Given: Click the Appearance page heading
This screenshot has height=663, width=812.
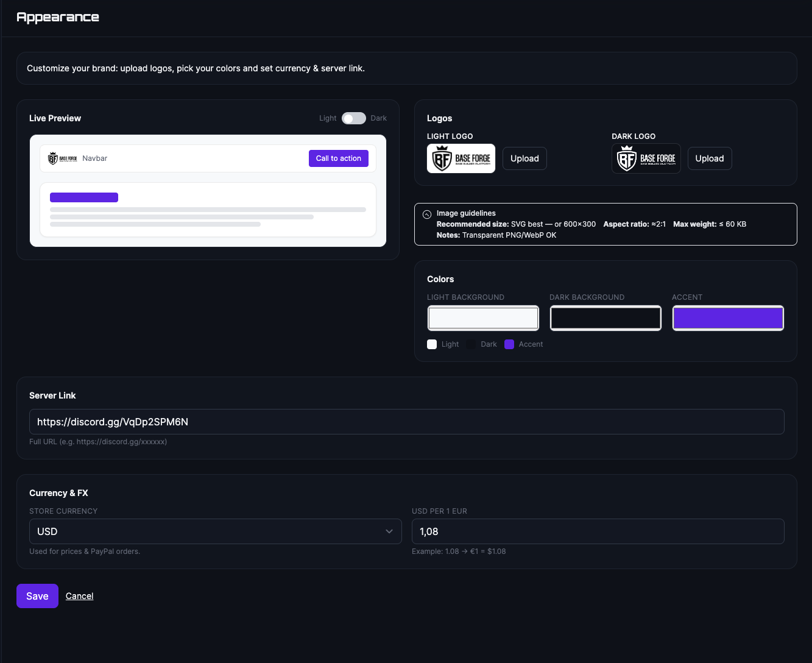Looking at the screenshot, I should (58, 17).
